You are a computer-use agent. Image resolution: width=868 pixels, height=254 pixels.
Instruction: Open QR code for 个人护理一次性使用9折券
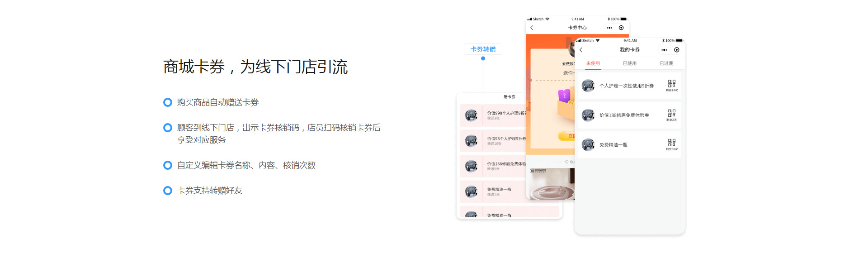pos(672,84)
